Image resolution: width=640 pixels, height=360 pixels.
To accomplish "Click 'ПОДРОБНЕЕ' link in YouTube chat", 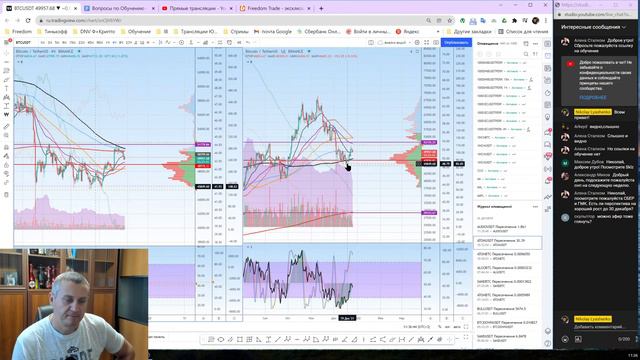I will (x=593, y=98).
